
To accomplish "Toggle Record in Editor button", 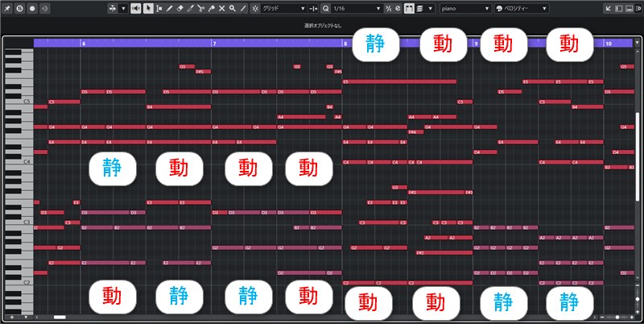I will click(x=32, y=8).
